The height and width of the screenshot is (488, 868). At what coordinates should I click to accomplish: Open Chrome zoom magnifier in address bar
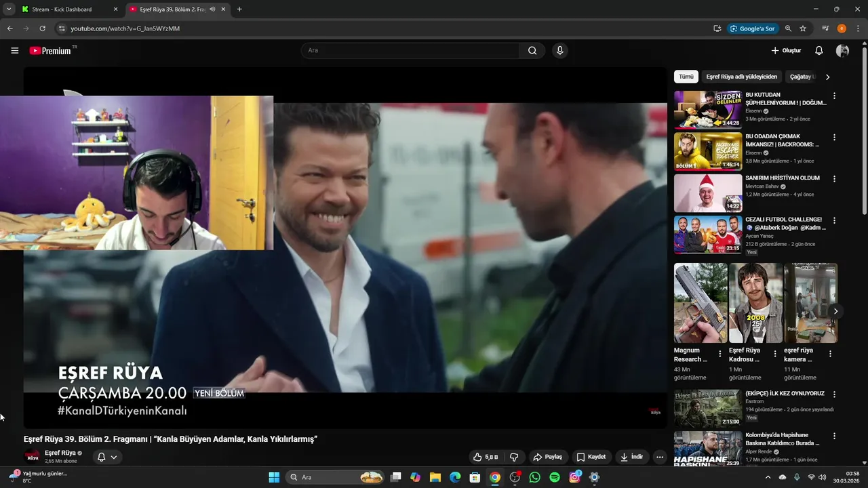(x=788, y=28)
